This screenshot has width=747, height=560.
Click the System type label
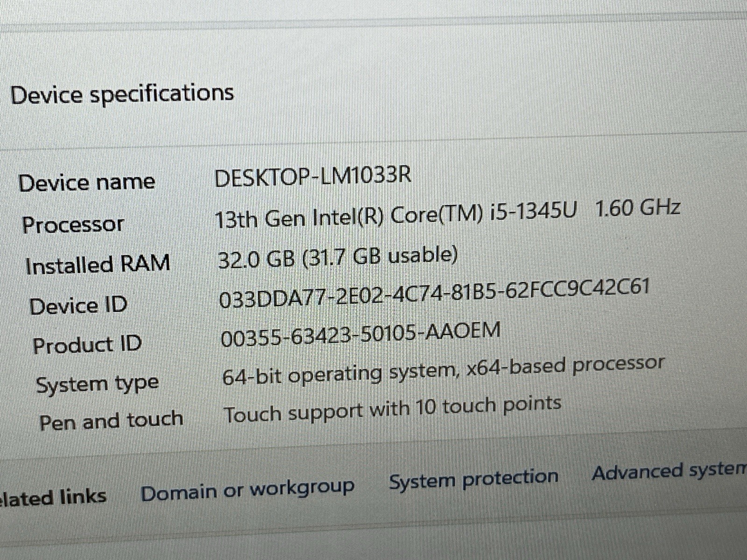[x=97, y=385]
